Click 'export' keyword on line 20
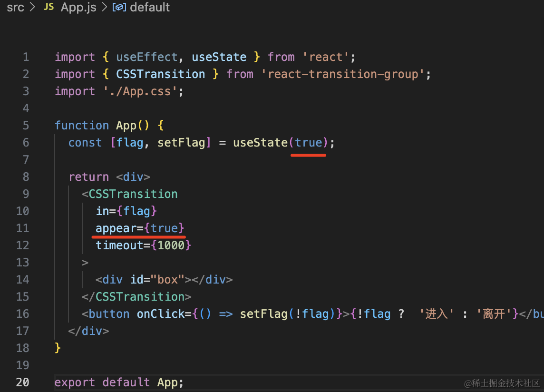Screen dimensions: 544x392 point(75,382)
